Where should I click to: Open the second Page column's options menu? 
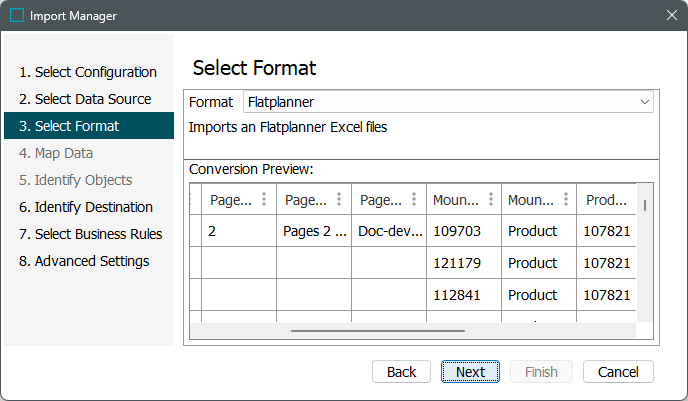point(339,199)
